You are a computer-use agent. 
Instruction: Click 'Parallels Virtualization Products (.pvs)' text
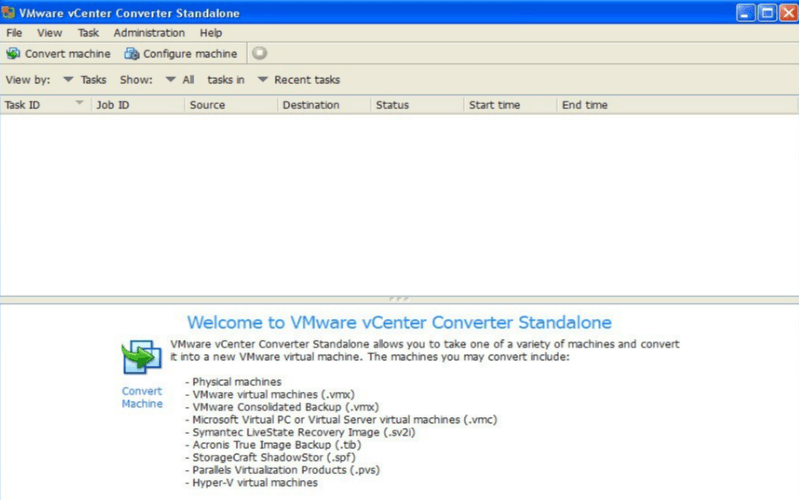click(x=286, y=470)
